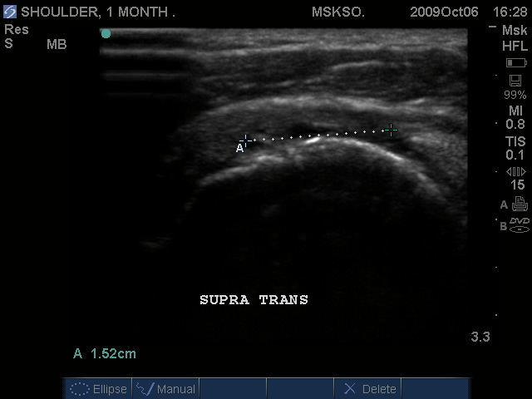Screen dimensions: 532x399
Task: Click the A 1.52cm measurement result
Action: [x=105, y=353]
